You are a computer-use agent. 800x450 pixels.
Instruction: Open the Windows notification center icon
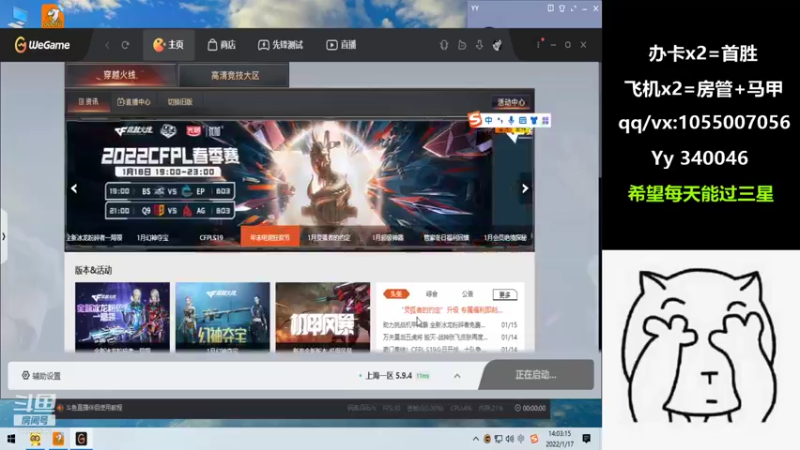coord(587,439)
